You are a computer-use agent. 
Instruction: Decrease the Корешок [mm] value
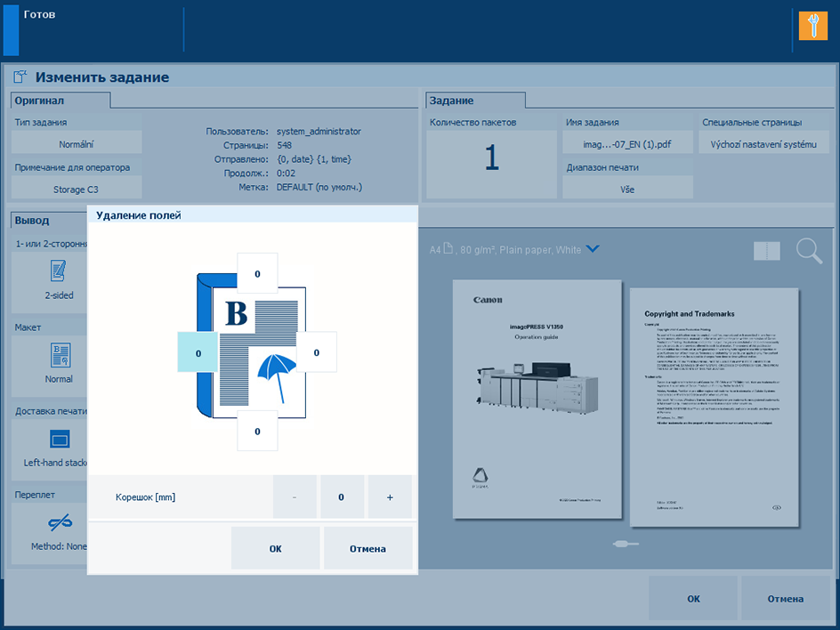coord(295,497)
